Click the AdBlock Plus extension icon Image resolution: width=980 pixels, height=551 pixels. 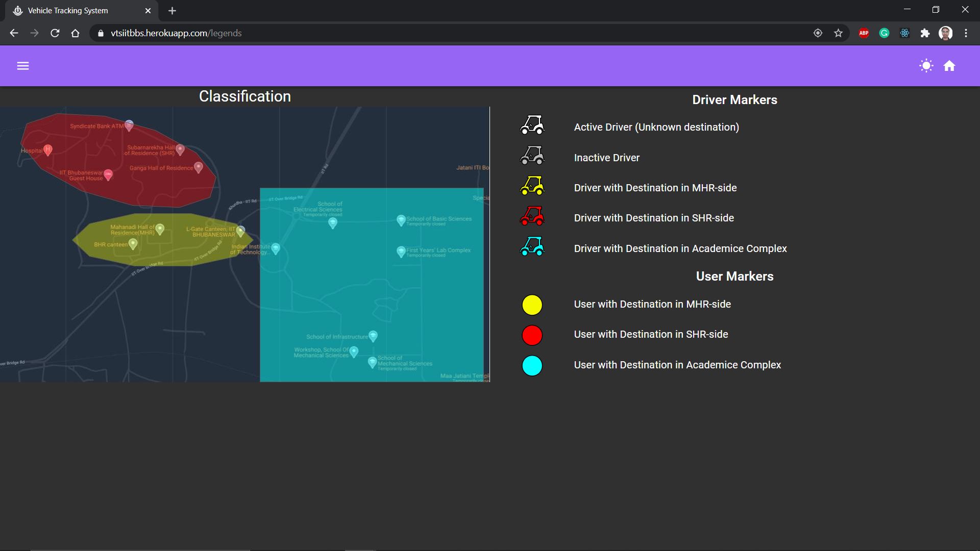coord(864,33)
